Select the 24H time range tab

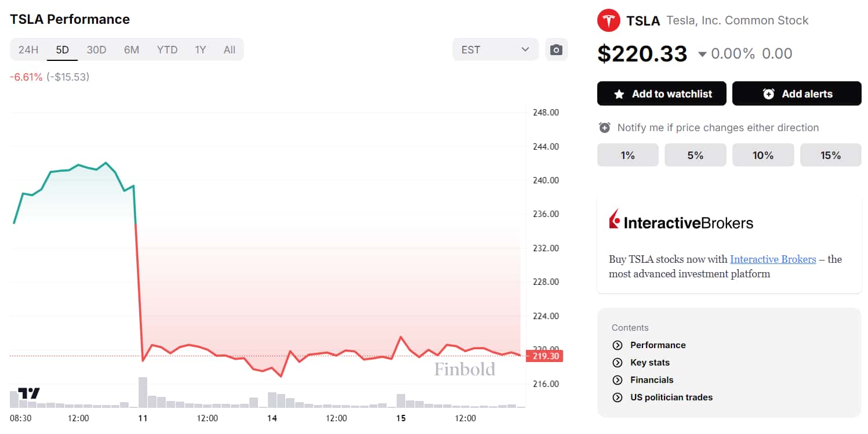28,49
